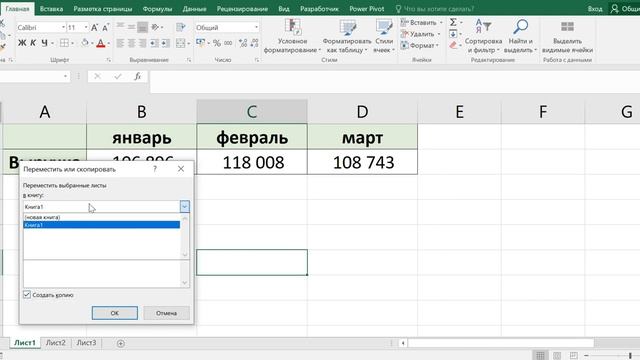Click the AutoSum sigma icon
Image resolution: width=640 pixels, height=360 pixels.
coord(453,22)
